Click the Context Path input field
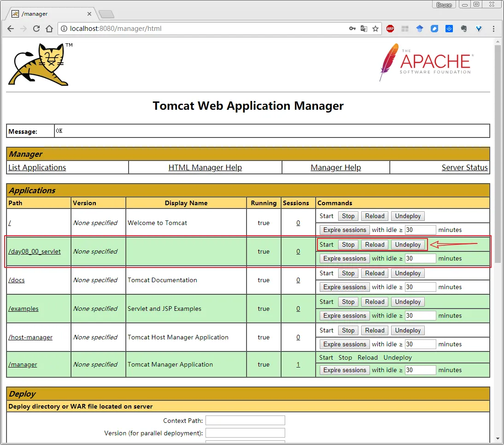The width and height of the screenshot is (504, 445). tap(245, 421)
